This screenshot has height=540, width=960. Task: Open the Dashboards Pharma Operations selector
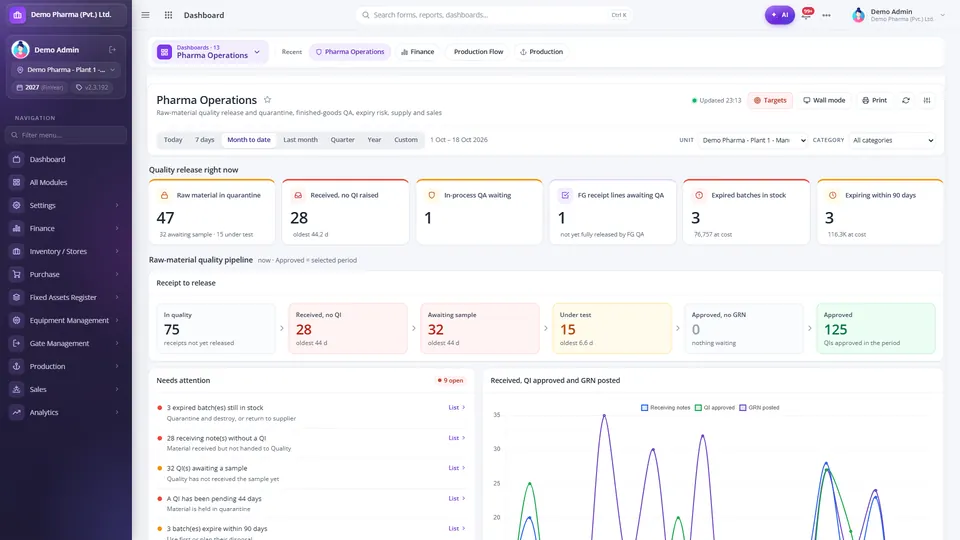click(209, 52)
